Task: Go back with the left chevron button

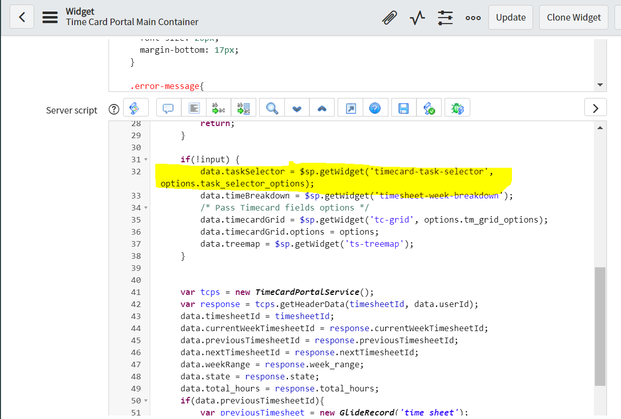Action: tap(22, 17)
